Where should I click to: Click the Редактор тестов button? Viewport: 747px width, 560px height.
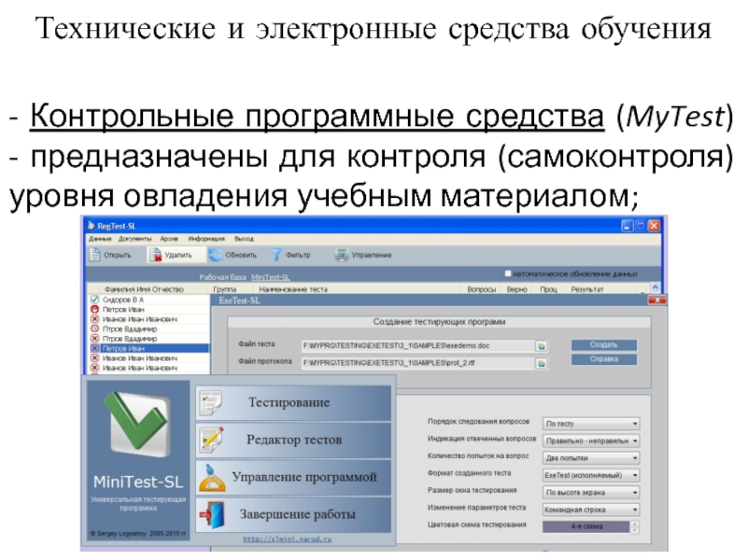click(293, 440)
